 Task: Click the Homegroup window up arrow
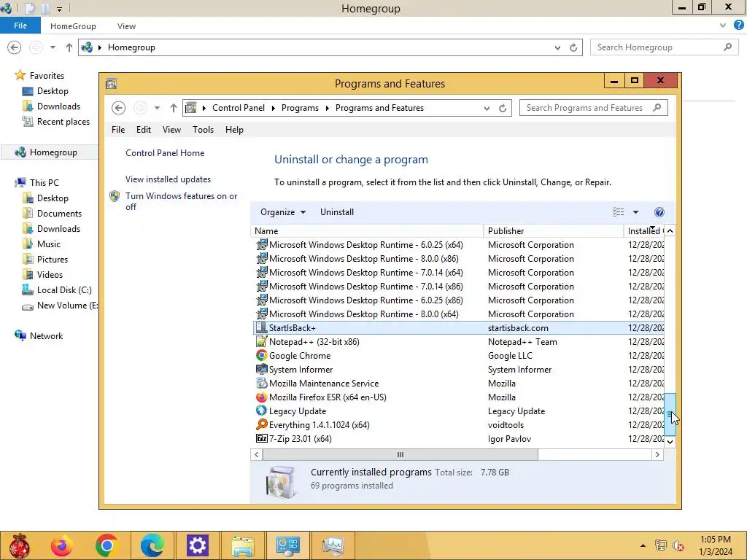click(x=69, y=47)
